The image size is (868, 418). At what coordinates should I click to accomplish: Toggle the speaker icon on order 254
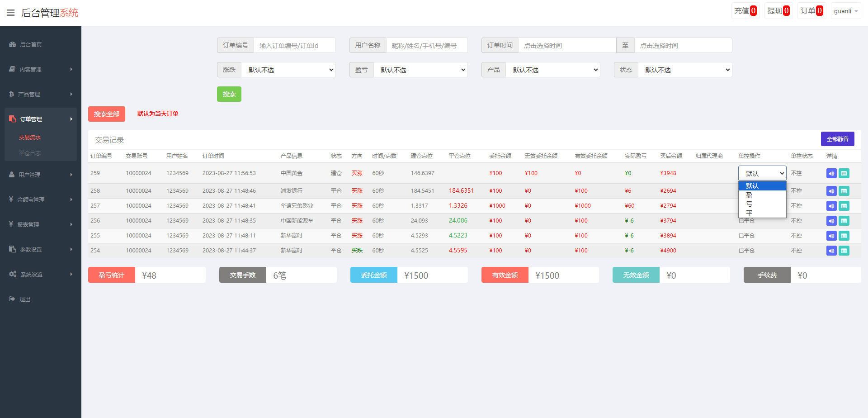(x=831, y=250)
